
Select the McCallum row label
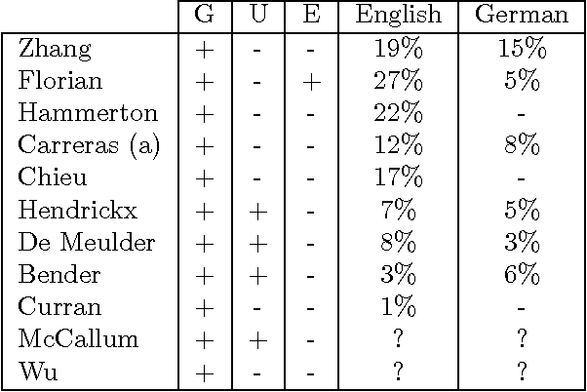pyautogui.click(x=78, y=339)
